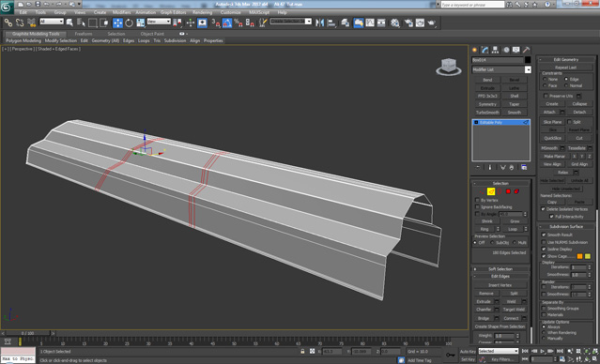Select Vertex sub-object level icon

pyautogui.click(x=483, y=191)
